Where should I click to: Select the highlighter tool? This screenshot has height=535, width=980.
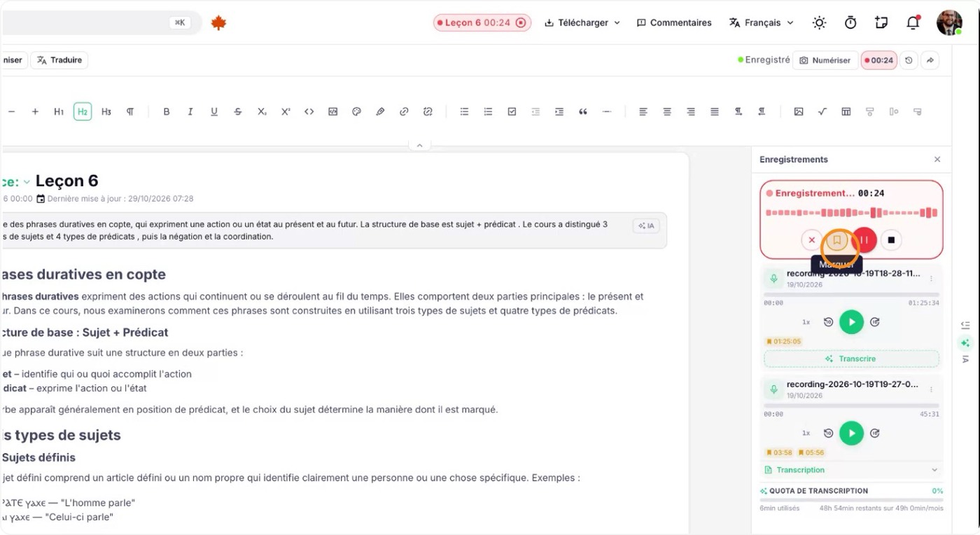(x=380, y=111)
